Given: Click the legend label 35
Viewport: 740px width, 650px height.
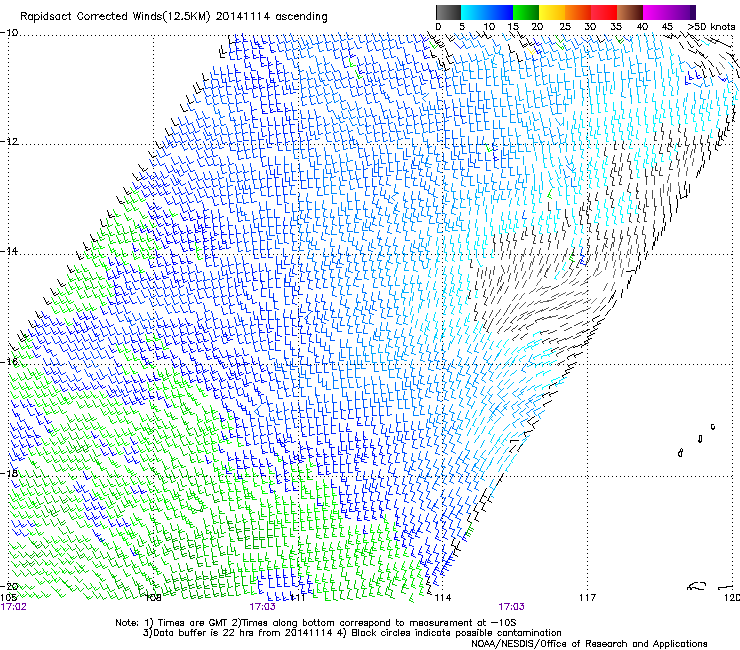Looking at the screenshot, I should (x=616, y=27).
